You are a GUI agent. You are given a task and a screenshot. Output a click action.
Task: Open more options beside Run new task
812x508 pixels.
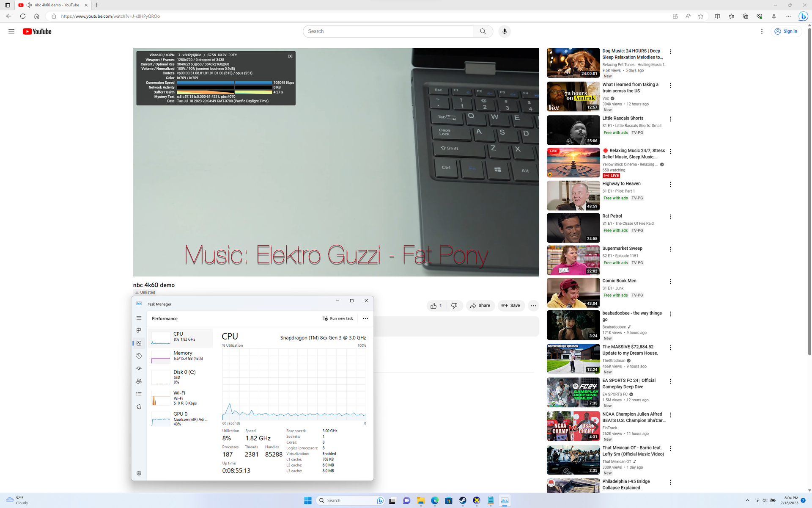(x=365, y=318)
